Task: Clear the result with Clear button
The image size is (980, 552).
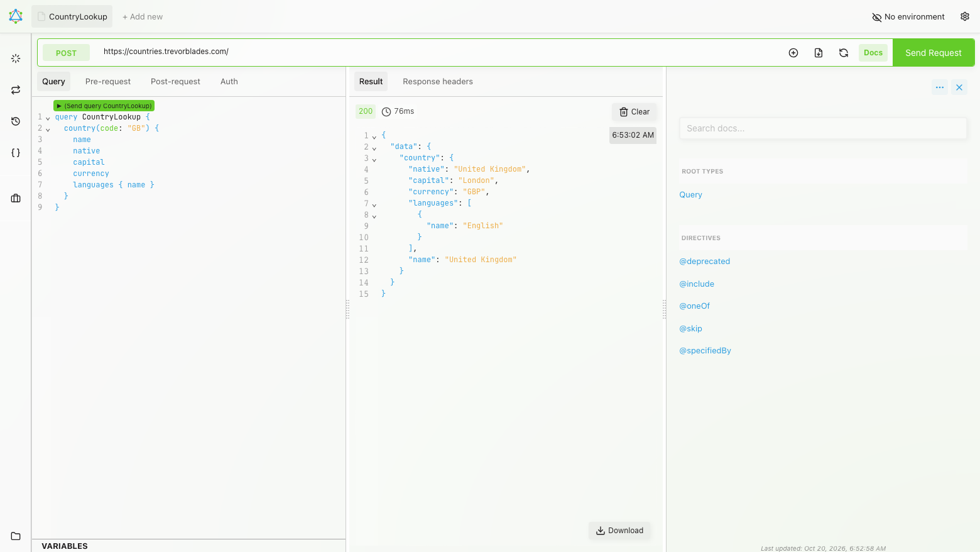Action: pos(634,112)
